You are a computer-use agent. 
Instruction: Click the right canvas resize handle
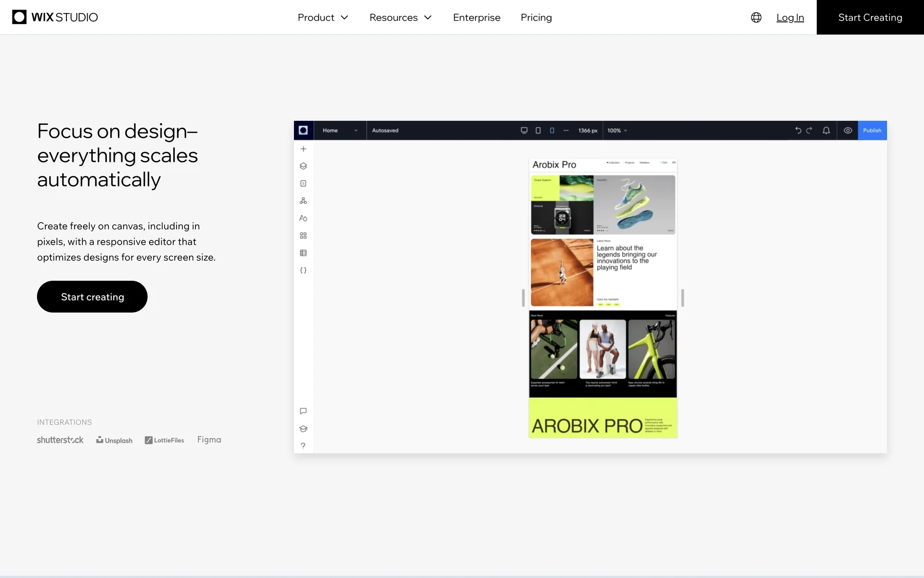pyautogui.click(x=682, y=298)
